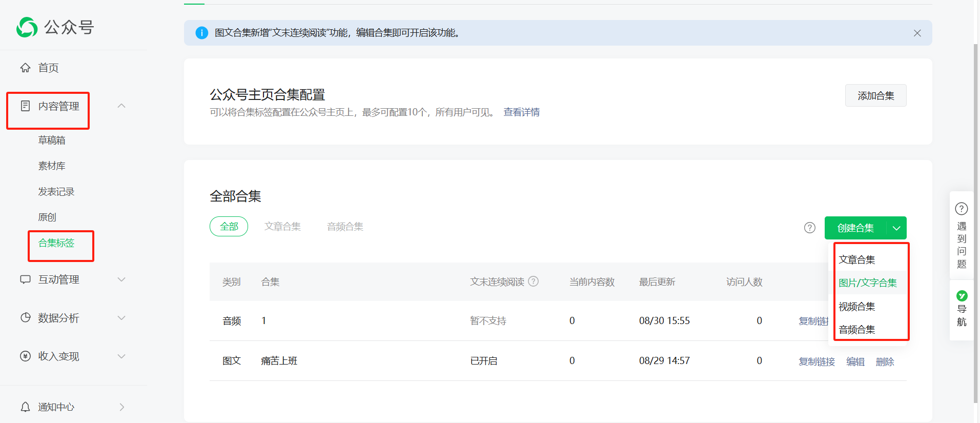Open the 导航 side shortcut

tap(961, 310)
